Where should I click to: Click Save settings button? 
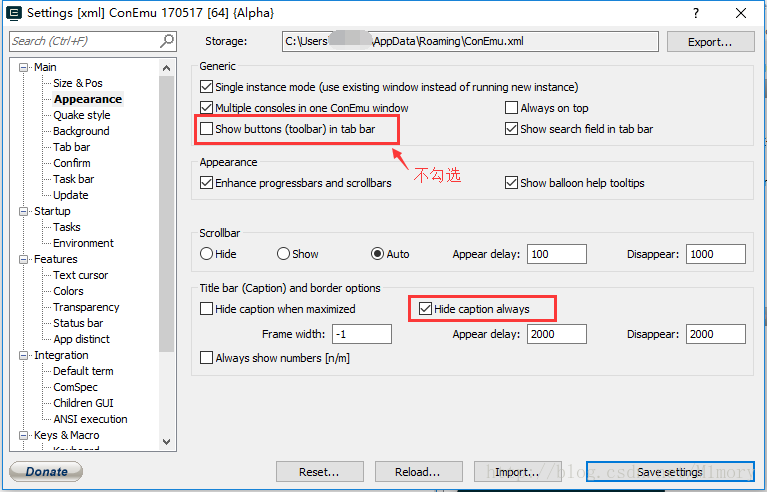670,472
